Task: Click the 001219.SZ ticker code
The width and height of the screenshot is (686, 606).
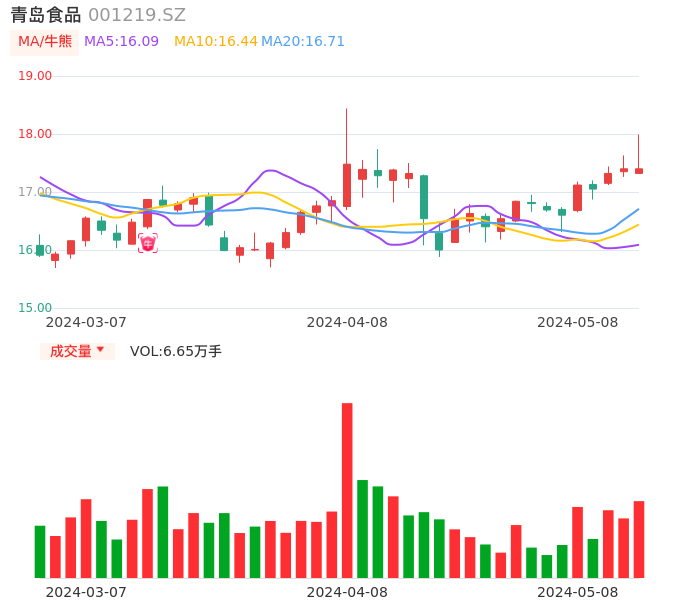Action: pyautogui.click(x=137, y=15)
